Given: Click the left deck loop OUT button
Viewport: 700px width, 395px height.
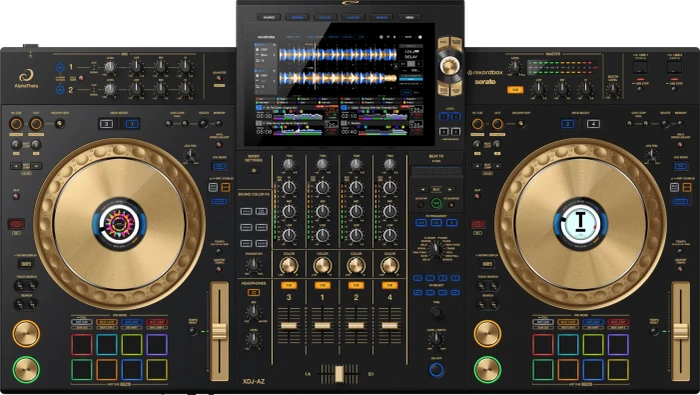Looking at the screenshot, I should point(36,124).
